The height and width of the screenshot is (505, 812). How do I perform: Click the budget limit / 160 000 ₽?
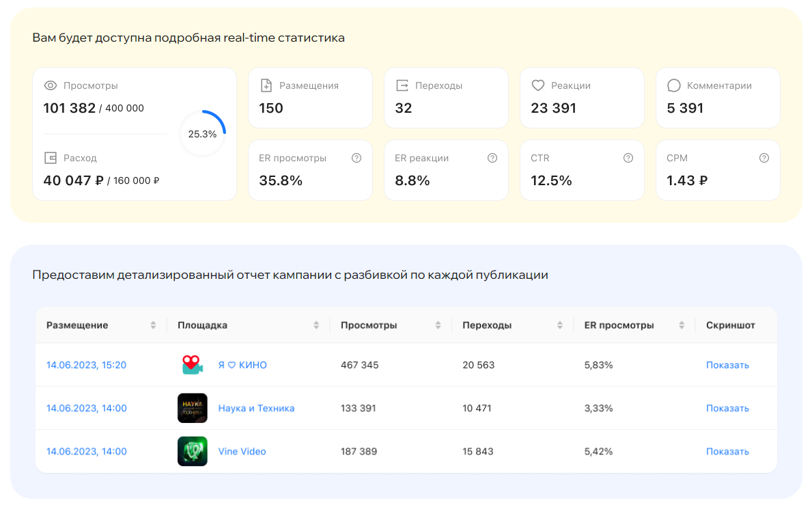(x=133, y=181)
